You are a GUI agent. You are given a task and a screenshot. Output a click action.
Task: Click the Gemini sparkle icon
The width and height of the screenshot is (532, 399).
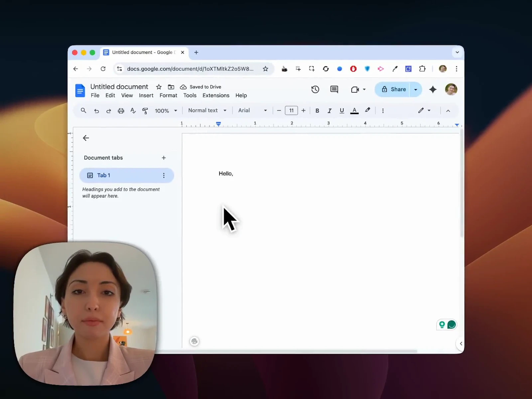[x=433, y=89]
